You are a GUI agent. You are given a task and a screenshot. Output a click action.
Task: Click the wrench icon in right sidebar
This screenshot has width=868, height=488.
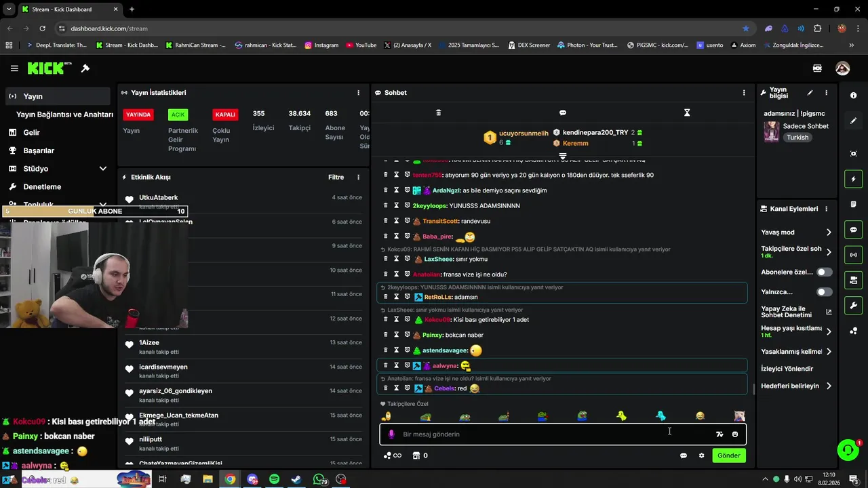tap(854, 306)
